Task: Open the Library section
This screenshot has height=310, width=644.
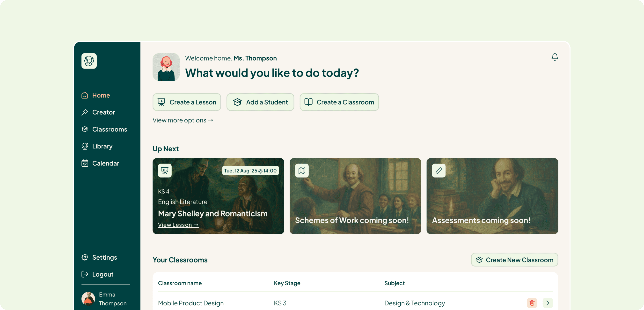Action: pyautogui.click(x=102, y=146)
